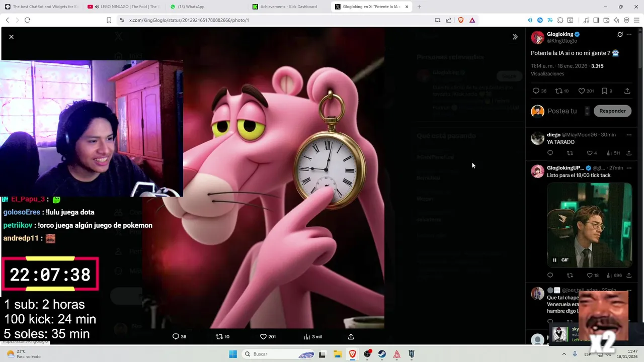The height and width of the screenshot is (362, 644).
Task: Open the more options menu on Glogloking's post
Action: pos(629,34)
